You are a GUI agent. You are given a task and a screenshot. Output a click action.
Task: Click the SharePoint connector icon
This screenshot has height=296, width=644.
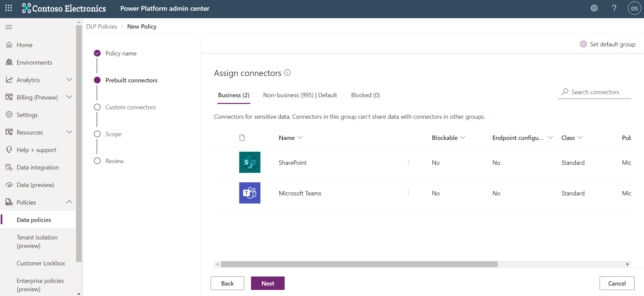(250, 162)
